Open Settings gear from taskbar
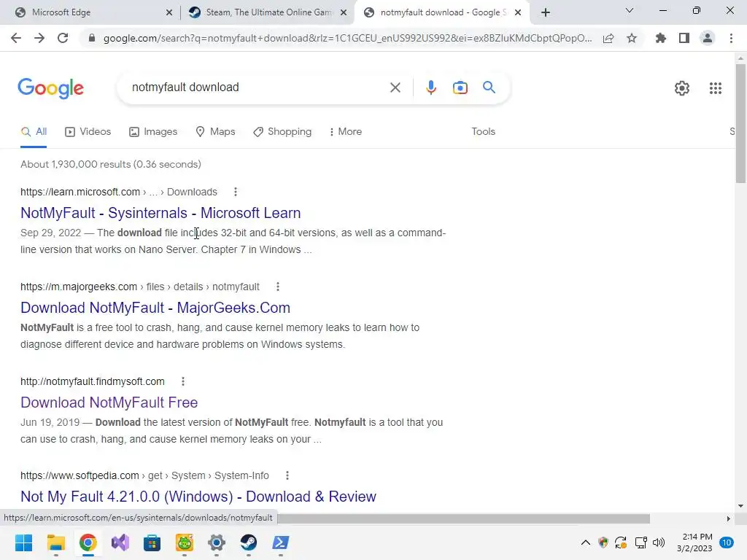Screen dimensions: 747x560 [x=216, y=542]
